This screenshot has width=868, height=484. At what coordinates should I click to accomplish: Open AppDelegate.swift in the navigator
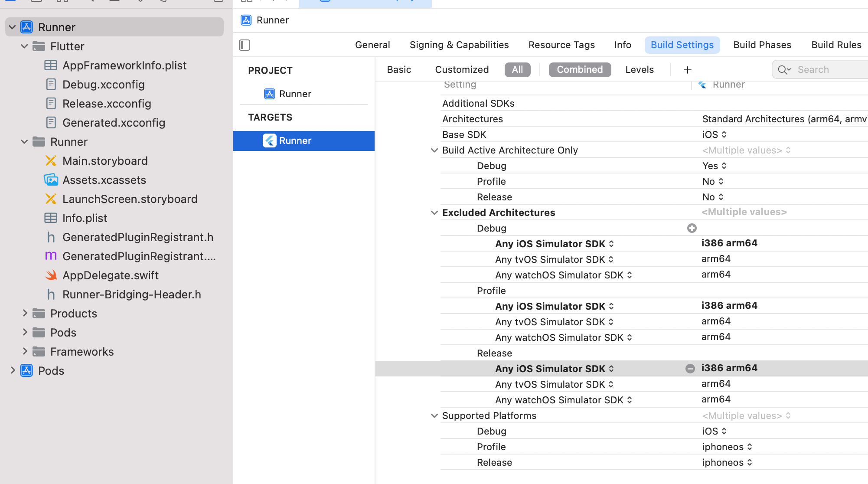111,275
